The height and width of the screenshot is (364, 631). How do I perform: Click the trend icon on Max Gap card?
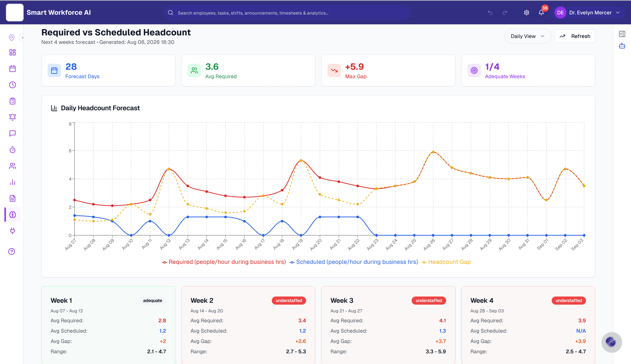[x=334, y=70]
